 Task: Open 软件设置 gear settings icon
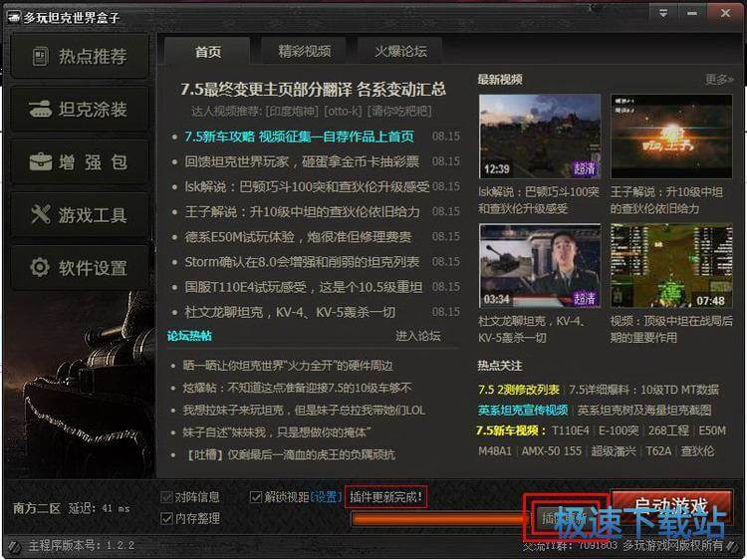click(40, 267)
